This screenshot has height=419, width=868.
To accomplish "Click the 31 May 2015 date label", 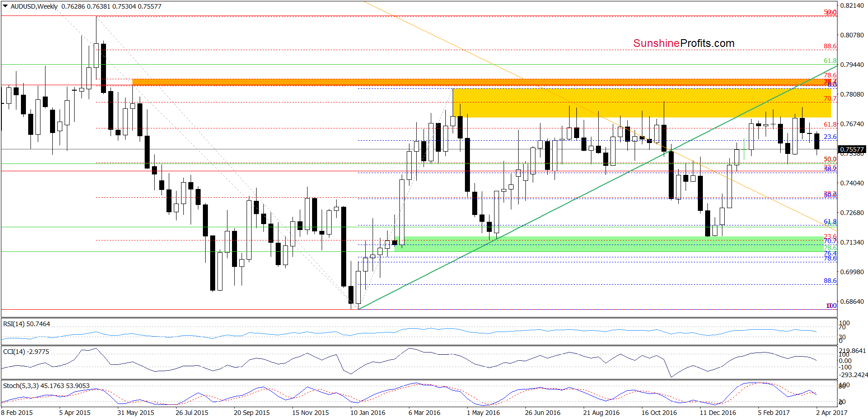I will click(136, 413).
